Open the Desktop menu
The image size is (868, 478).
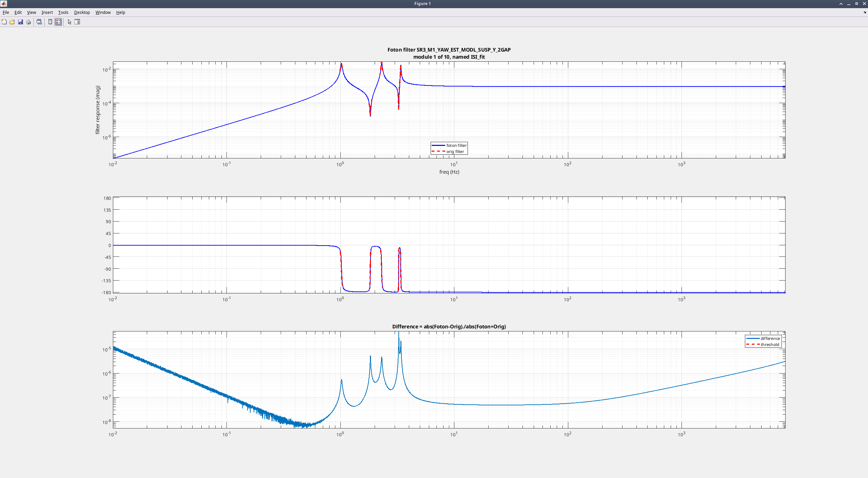coord(82,12)
